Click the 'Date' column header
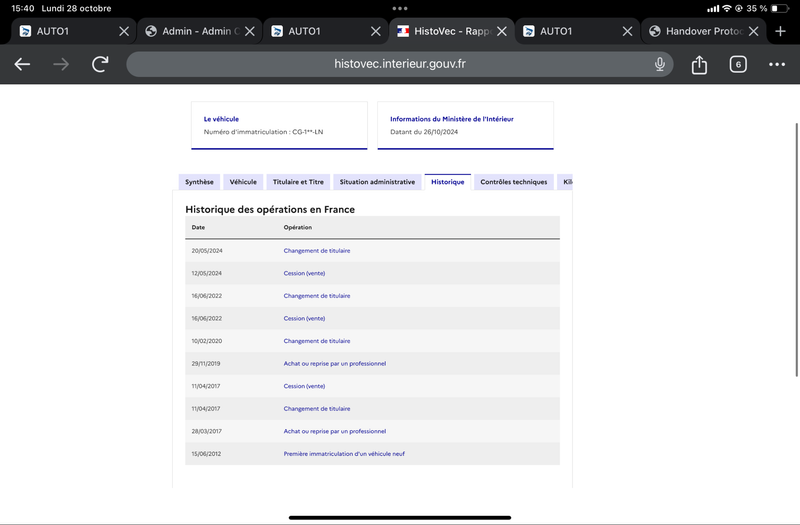The height and width of the screenshot is (525, 800). pos(198,227)
